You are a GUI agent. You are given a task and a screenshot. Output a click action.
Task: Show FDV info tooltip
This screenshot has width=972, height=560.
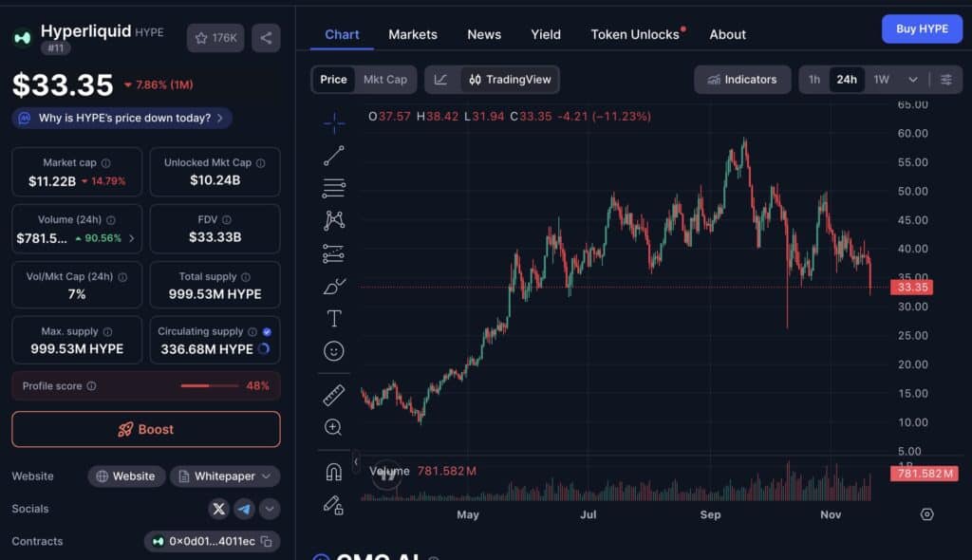pos(227,219)
